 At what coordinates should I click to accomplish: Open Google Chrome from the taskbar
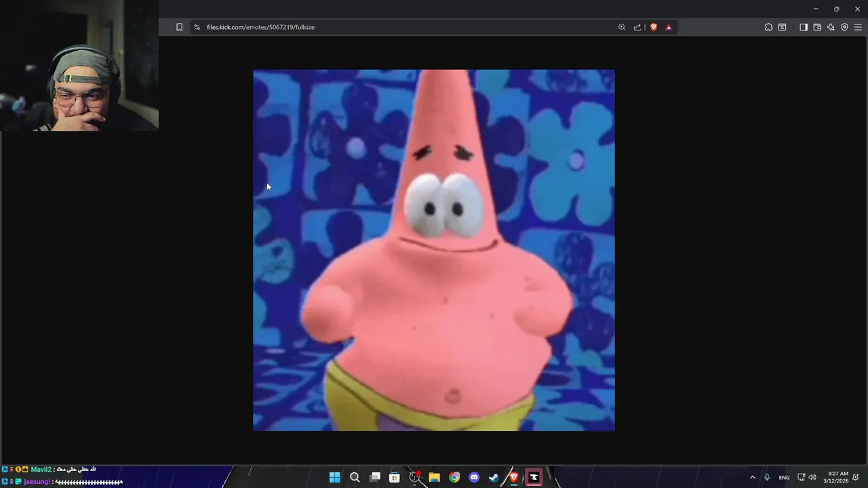(x=454, y=477)
